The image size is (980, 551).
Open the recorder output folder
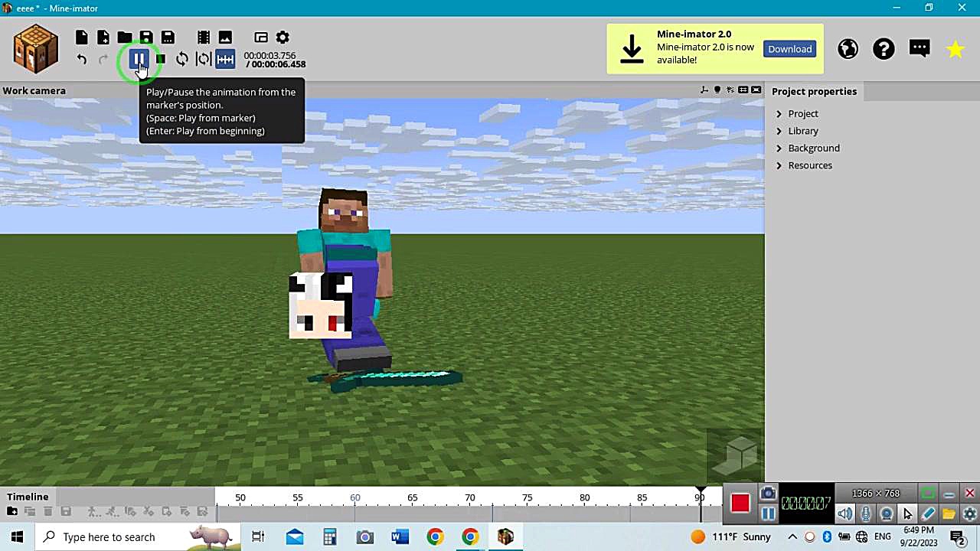click(949, 514)
